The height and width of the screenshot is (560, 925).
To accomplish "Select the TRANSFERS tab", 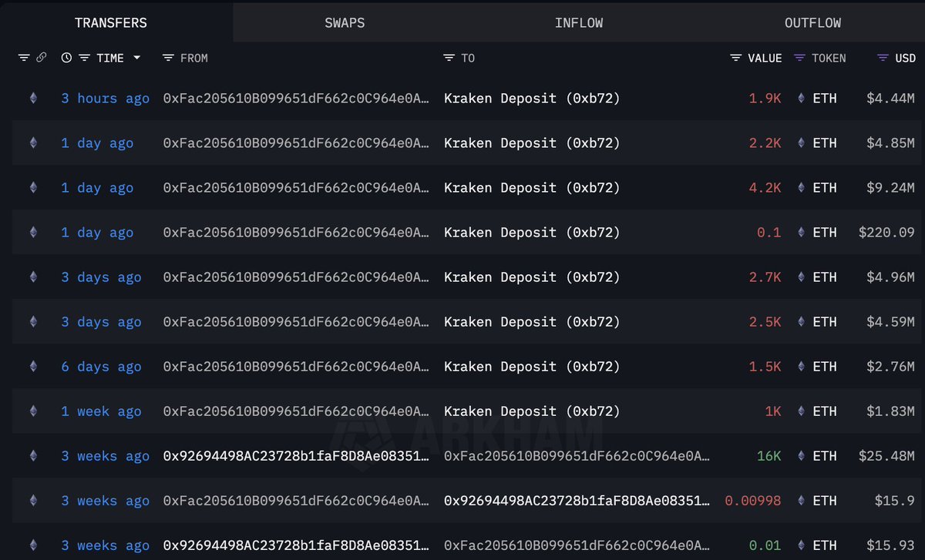I will [111, 22].
